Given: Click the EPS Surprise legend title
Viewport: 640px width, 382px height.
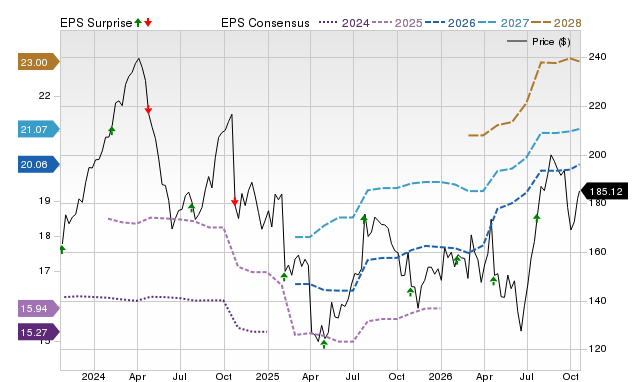Looking at the screenshot, I should tap(96, 23).
